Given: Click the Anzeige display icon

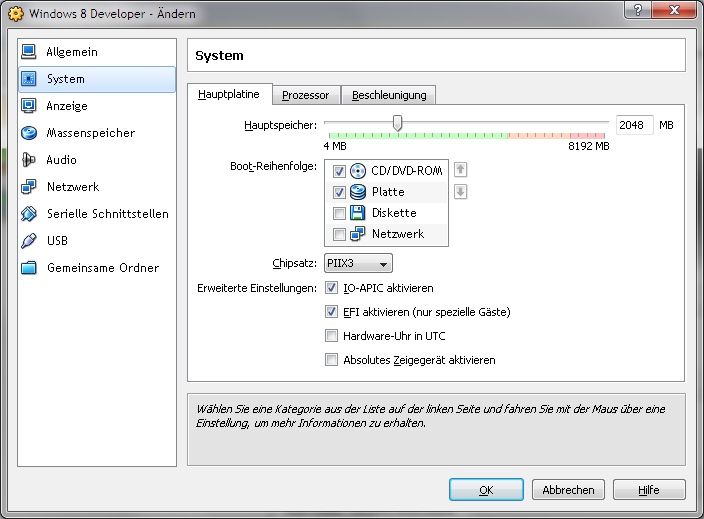Looking at the screenshot, I should [x=29, y=106].
